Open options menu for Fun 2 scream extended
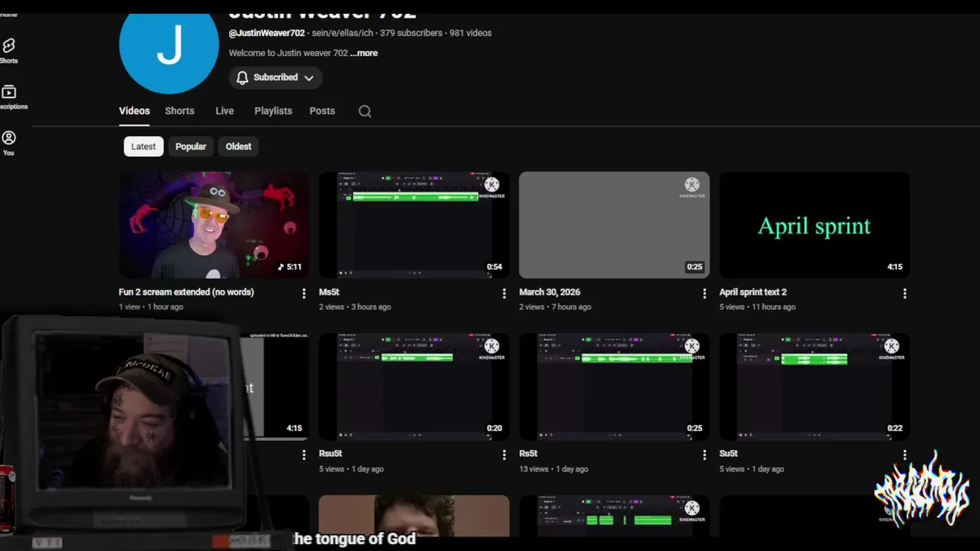The image size is (980, 551). point(304,293)
